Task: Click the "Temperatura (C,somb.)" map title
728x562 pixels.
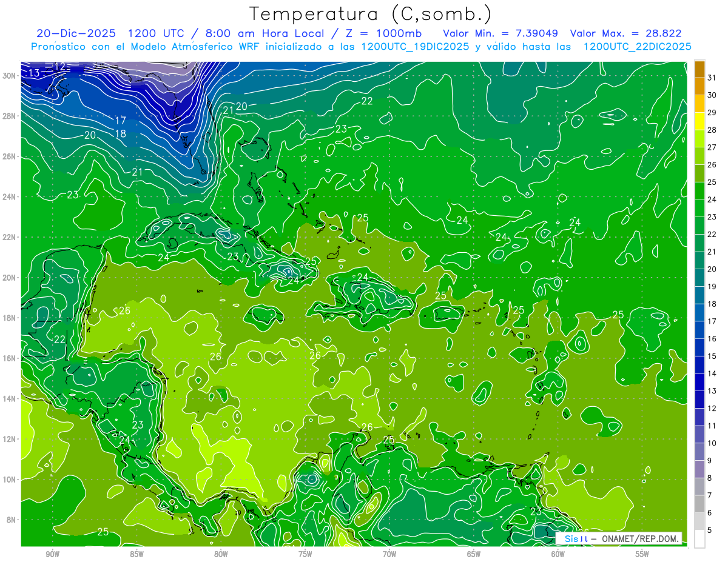Action: (x=371, y=13)
